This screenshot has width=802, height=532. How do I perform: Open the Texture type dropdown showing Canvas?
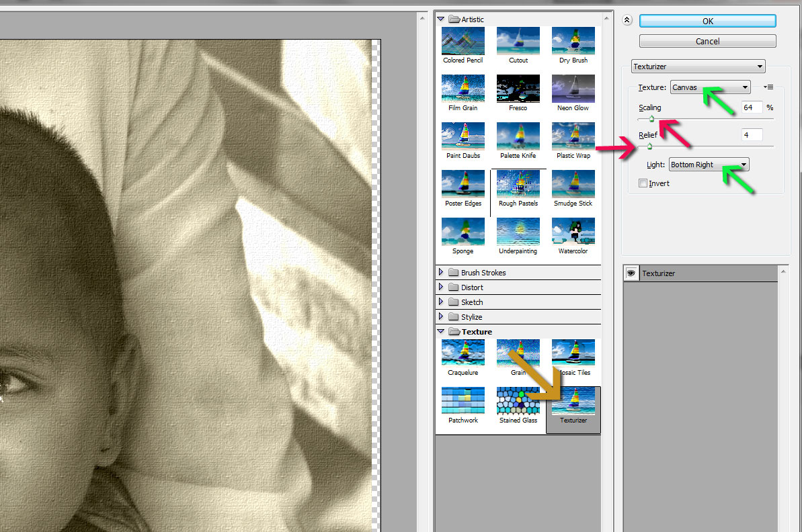pyautogui.click(x=710, y=87)
